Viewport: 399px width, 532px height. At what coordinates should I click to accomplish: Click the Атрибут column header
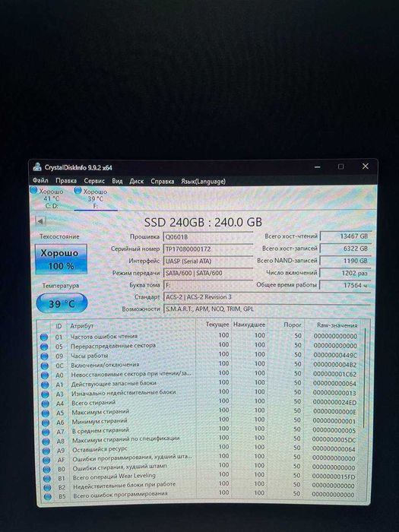[x=81, y=326]
